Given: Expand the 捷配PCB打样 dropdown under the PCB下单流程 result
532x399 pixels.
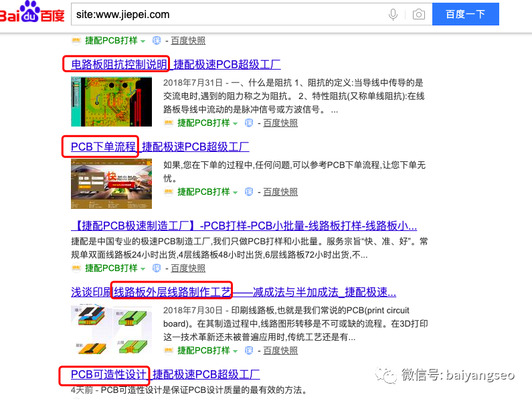Looking at the screenshot, I should click(235, 192).
